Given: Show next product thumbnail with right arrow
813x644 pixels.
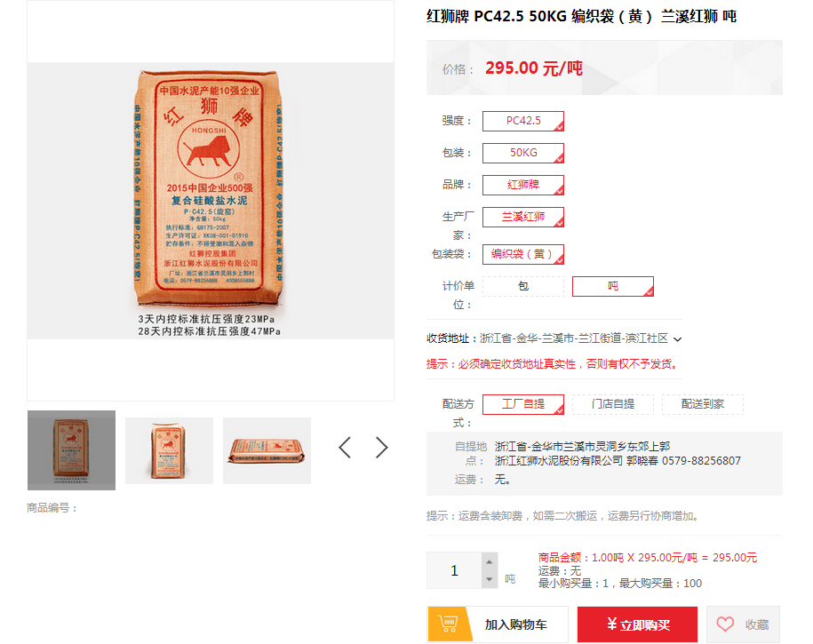Looking at the screenshot, I should 381,448.
